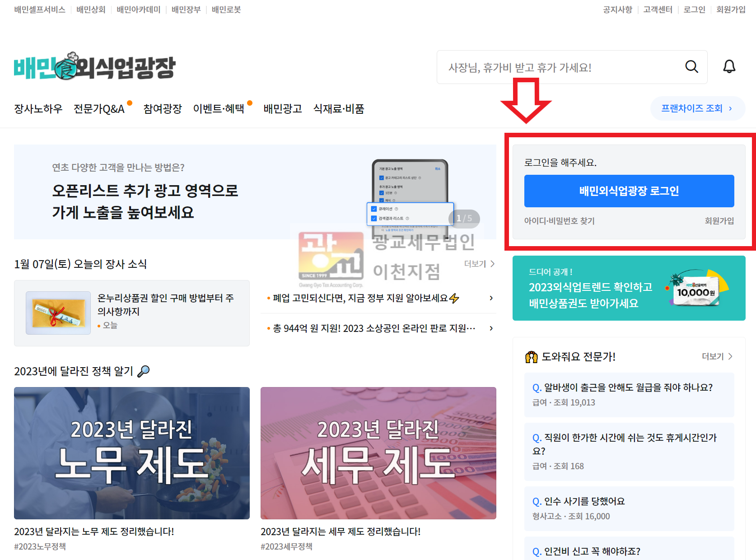
Task: Open 온누리상품권 할인 구매 article thumbnail
Action: click(x=58, y=313)
